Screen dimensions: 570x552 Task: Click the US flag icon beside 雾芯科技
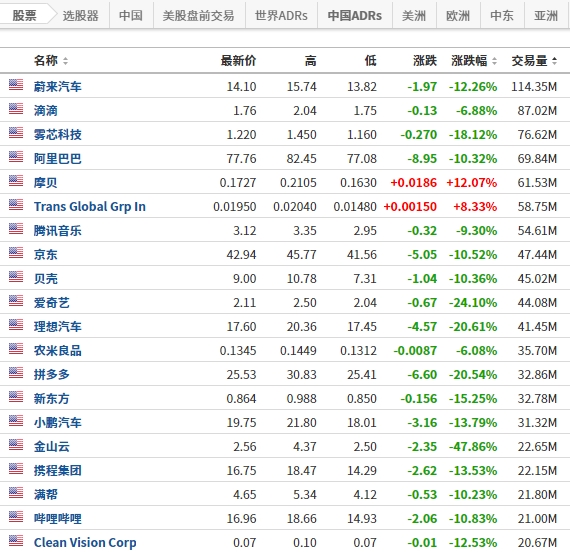tap(16, 133)
